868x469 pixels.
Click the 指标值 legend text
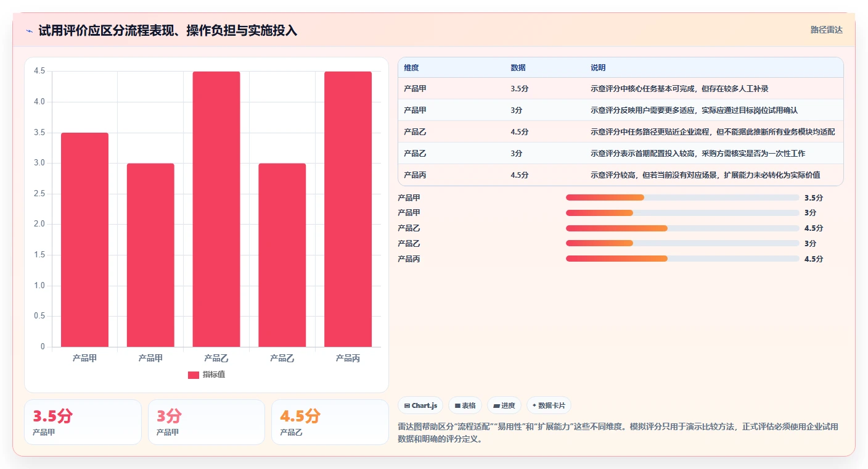pos(214,375)
